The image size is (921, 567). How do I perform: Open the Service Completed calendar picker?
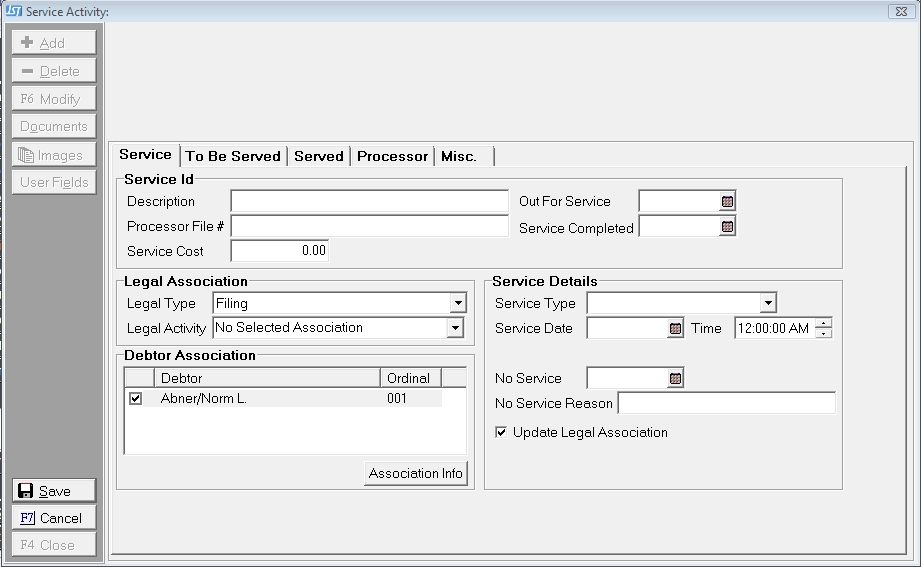pyautogui.click(x=727, y=228)
